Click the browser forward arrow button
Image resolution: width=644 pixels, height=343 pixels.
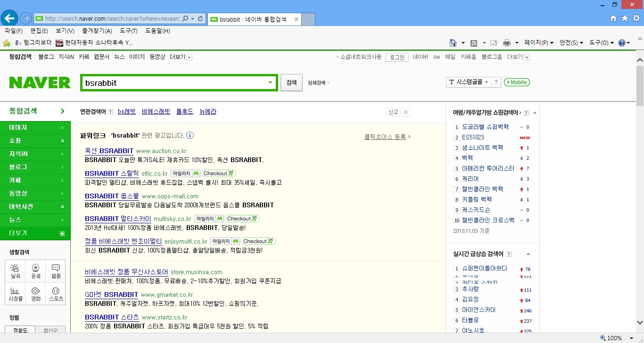pyautogui.click(x=26, y=19)
